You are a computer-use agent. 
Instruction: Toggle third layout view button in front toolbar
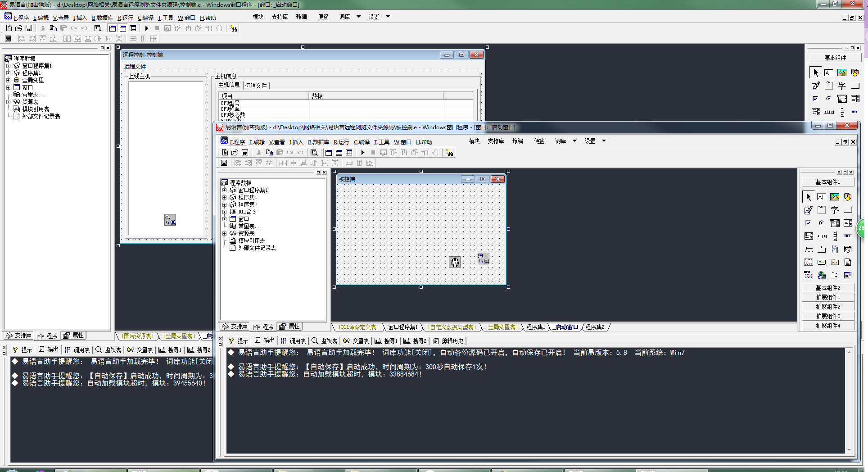coord(349,153)
